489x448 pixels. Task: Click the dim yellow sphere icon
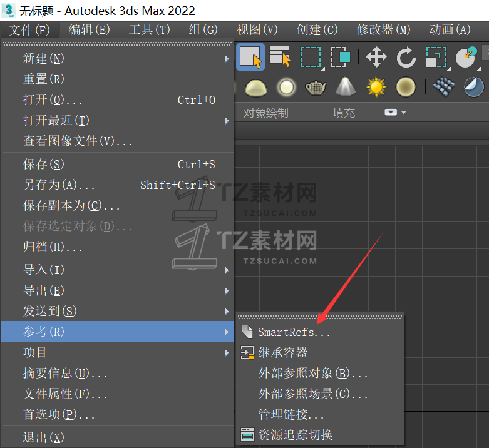point(406,87)
